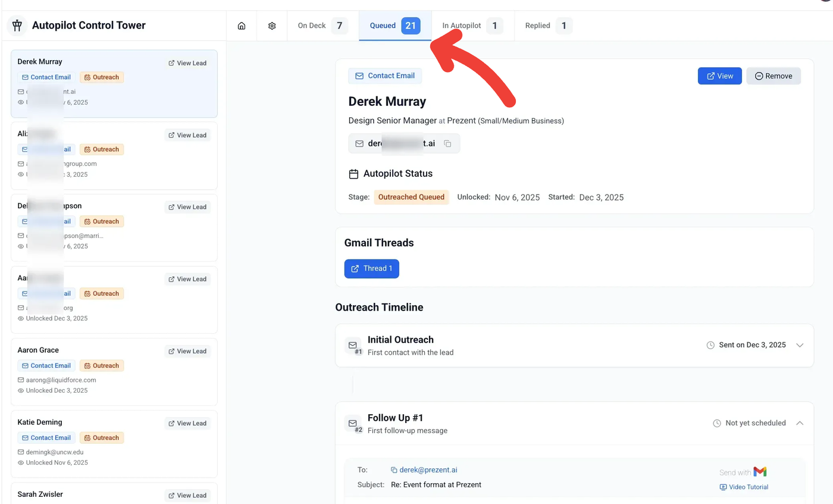The image size is (833, 504).
Task: Open the Video Tutorial link
Action: pyautogui.click(x=744, y=487)
